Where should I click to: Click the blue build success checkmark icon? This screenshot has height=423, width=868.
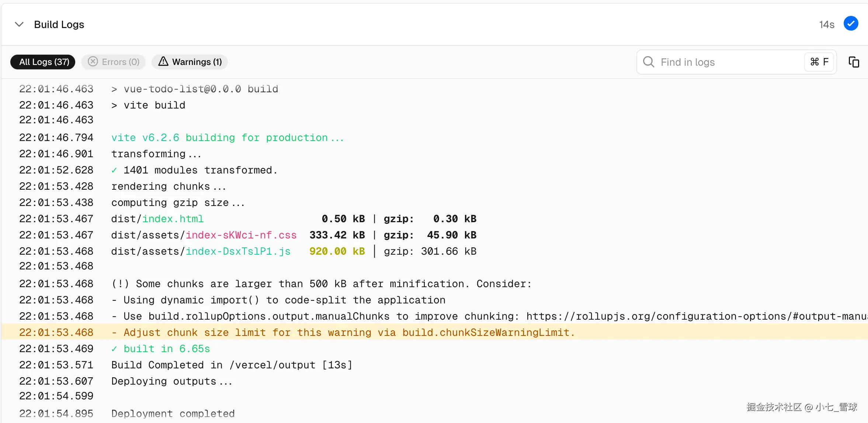coord(851,24)
